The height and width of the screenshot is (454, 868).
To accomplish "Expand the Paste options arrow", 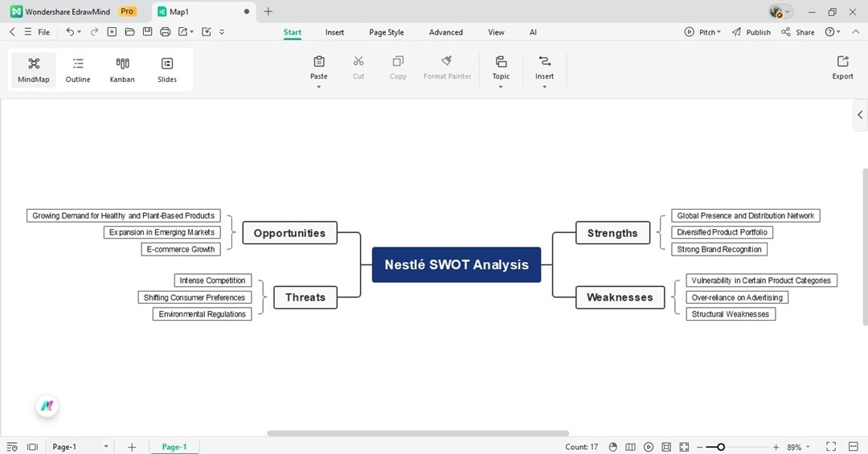I will (x=319, y=87).
